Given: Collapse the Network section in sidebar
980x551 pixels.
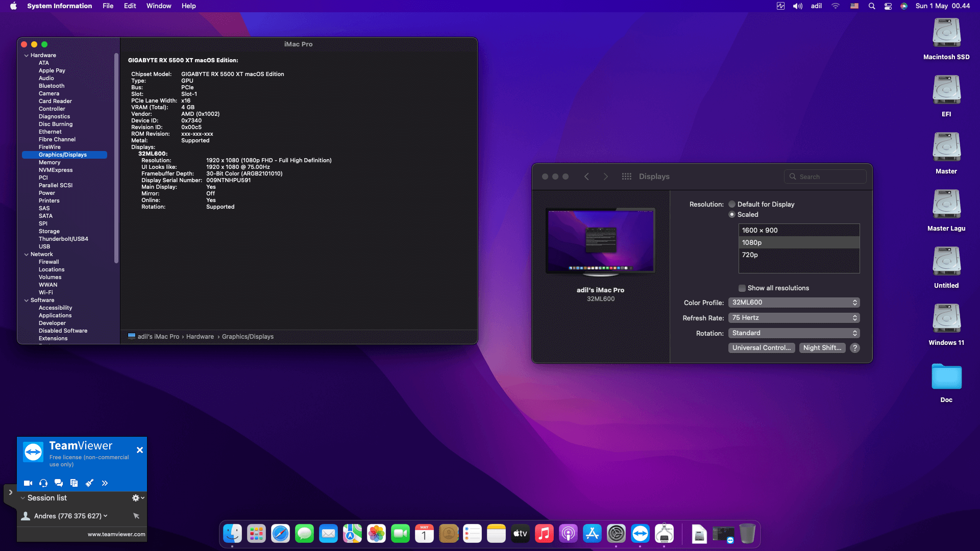Looking at the screenshot, I should [x=26, y=255].
